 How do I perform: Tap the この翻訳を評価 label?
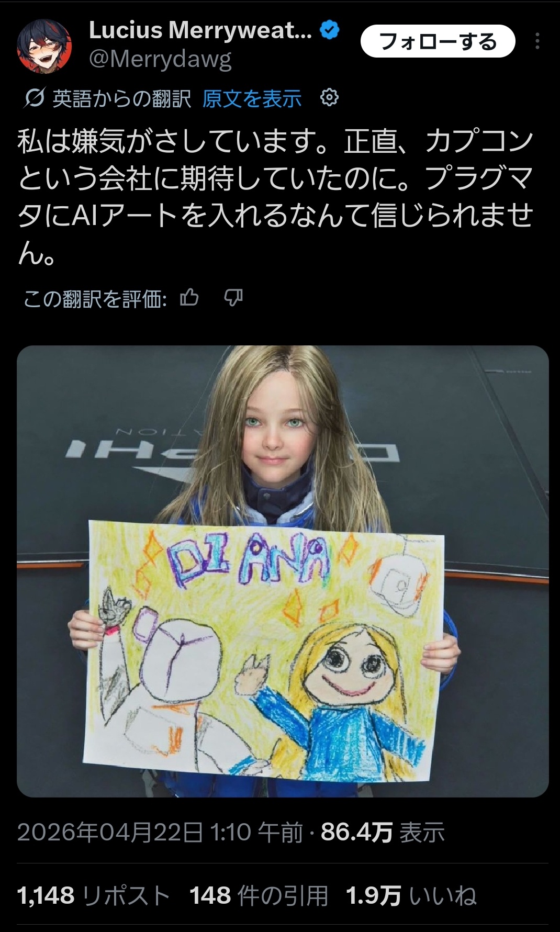point(95,299)
